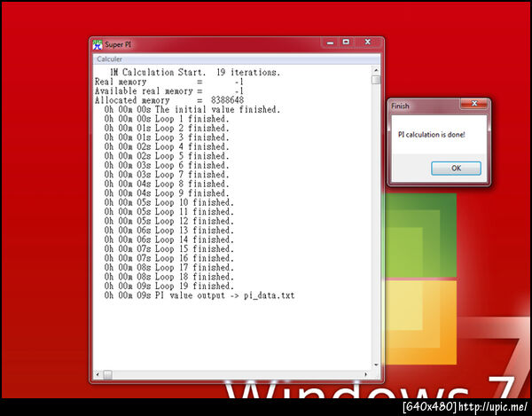Click the vertical scrollbar down arrow
Screen dimensions: 532x416
(x=376, y=365)
